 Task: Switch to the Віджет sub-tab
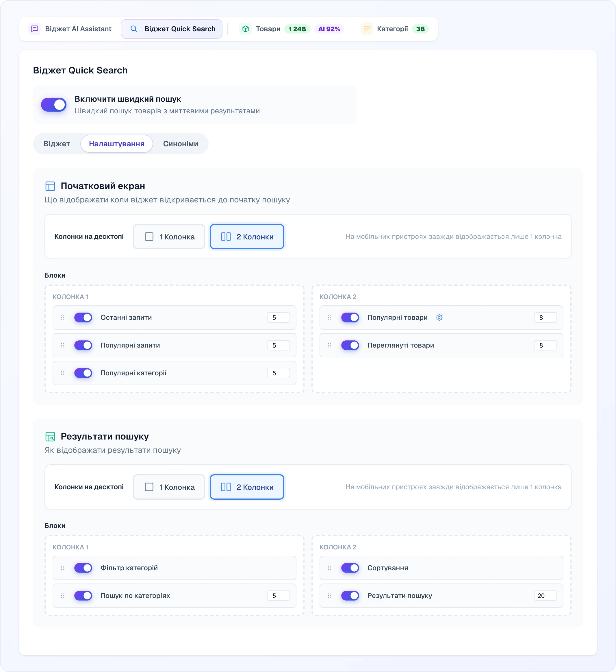tap(57, 144)
